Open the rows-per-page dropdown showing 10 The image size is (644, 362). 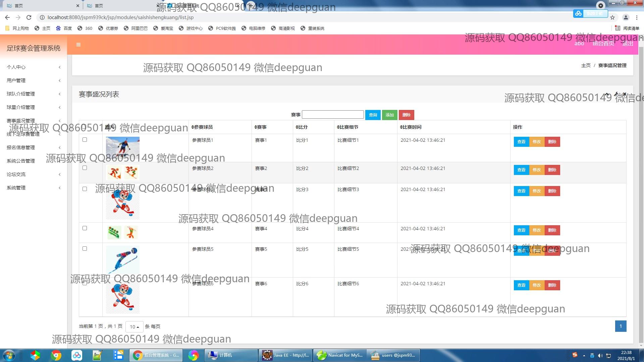pos(134,326)
